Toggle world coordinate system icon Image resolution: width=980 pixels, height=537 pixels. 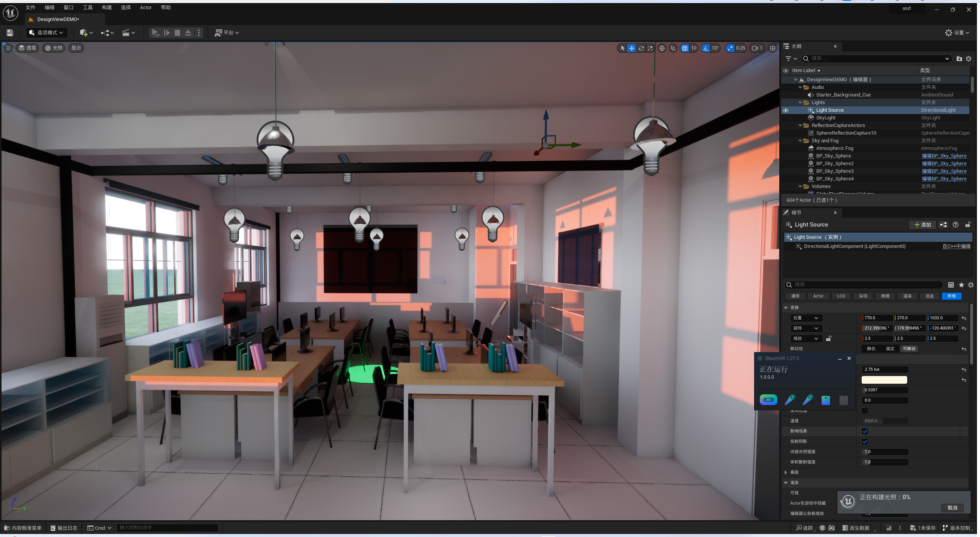pos(662,48)
